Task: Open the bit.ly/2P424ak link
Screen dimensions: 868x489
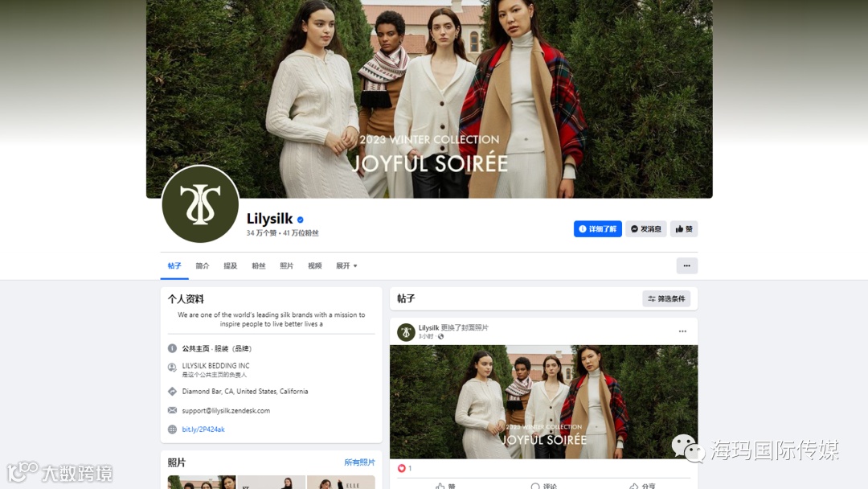Action: pyautogui.click(x=203, y=429)
